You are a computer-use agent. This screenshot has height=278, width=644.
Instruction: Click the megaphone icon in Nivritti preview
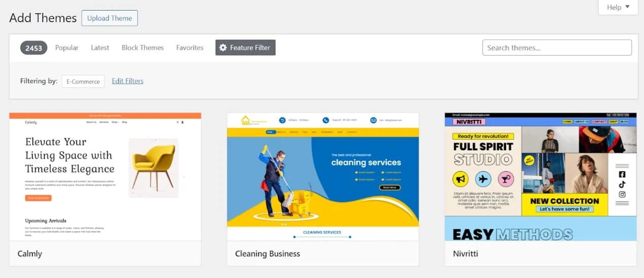[x=460, y=179]
